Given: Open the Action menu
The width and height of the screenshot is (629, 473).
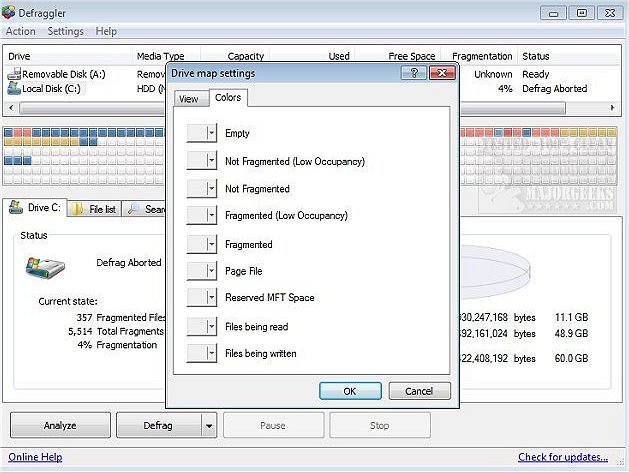Looking at the screenshot, I should (x=20, y=31).
